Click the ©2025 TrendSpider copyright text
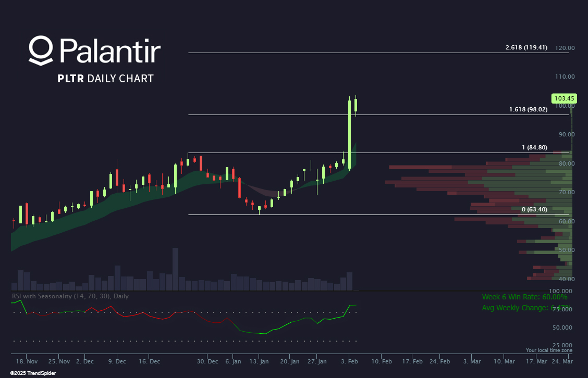588x378 pixels. [x=33, y=373]
